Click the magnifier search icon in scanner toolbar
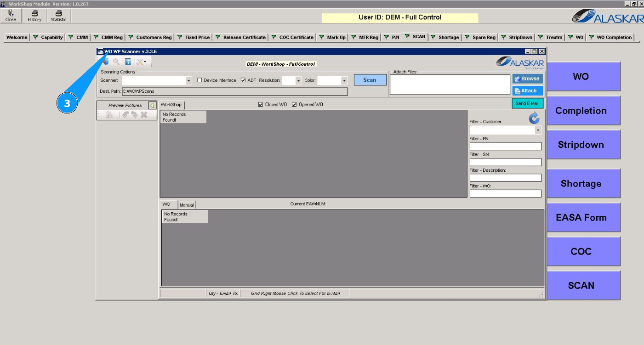The width and height of the screenshot is (644, 345). (x=116, y=62)
